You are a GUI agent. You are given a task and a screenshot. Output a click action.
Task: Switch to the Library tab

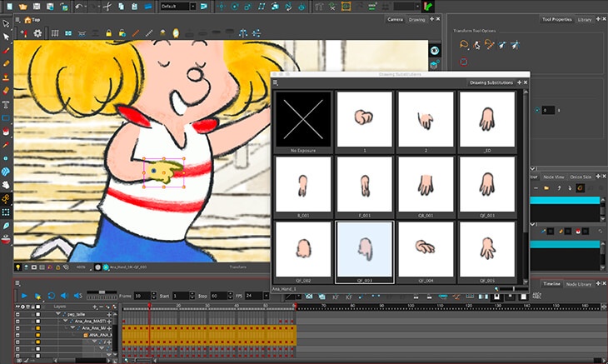coord(585,19)
